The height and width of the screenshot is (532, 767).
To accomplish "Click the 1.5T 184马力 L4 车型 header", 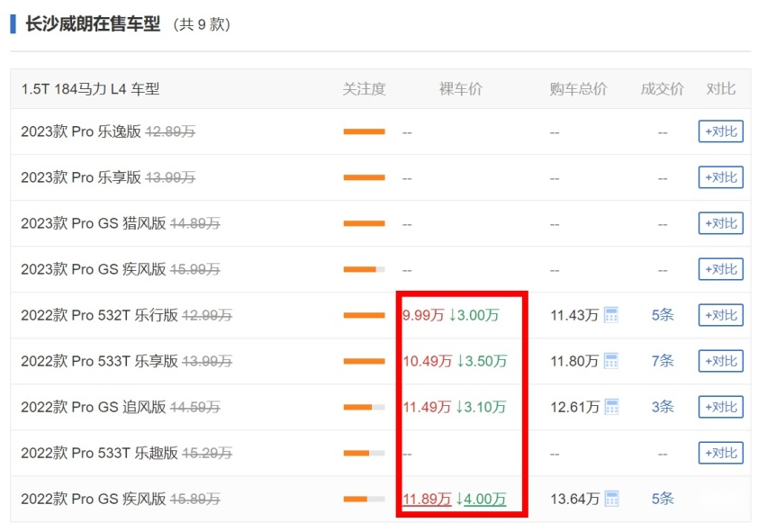I will coord(90,89).
